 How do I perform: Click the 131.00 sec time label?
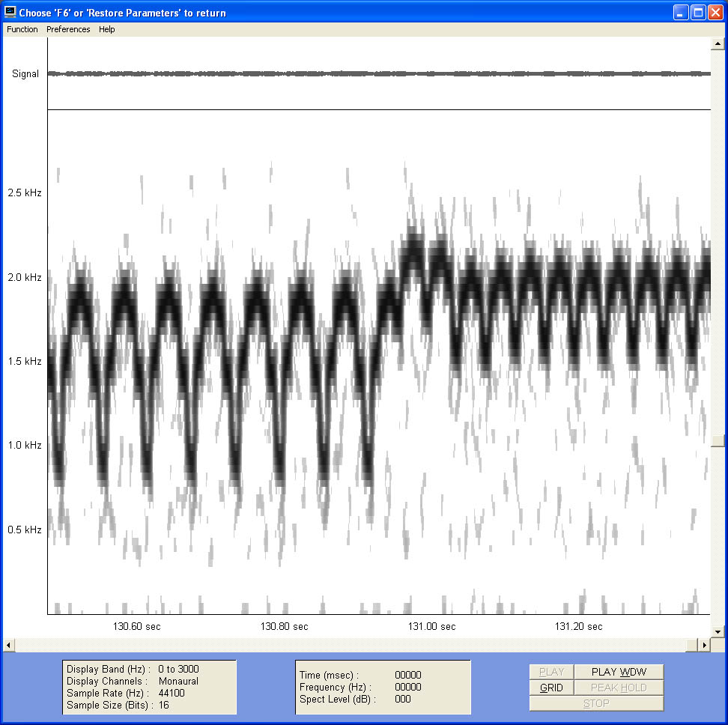[432, 627]
